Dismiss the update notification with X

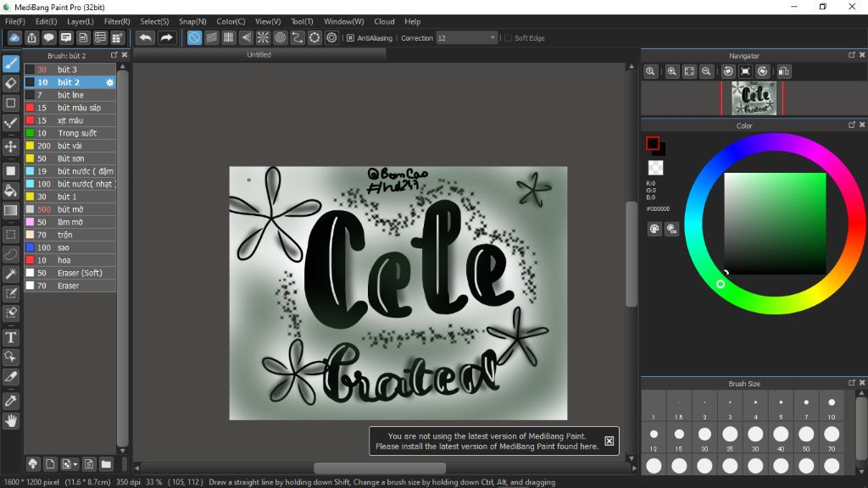click(x=609, y=441)
